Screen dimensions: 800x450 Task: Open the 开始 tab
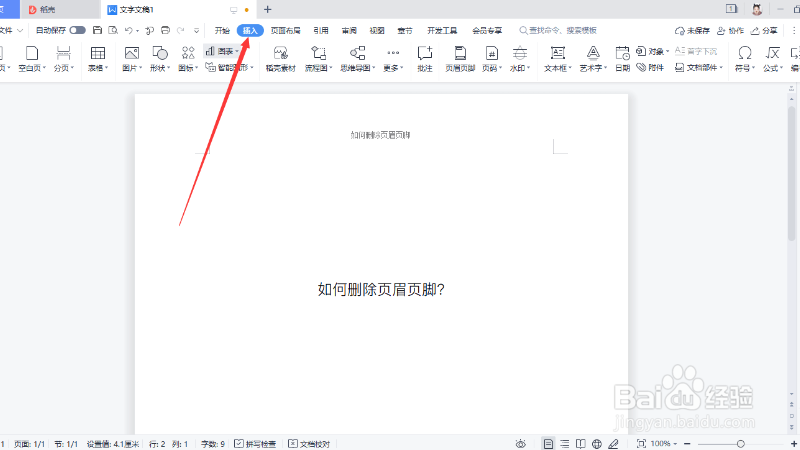click(222, 31)
